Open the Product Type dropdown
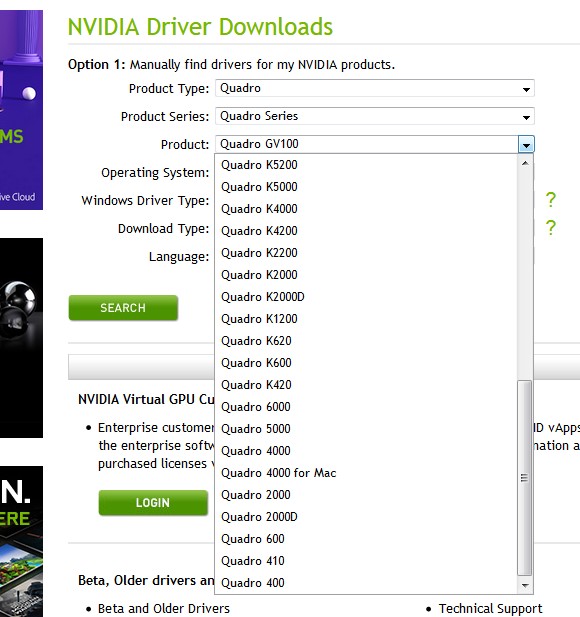The height and width of the screenshot is (617, 580). pos(375,88)
